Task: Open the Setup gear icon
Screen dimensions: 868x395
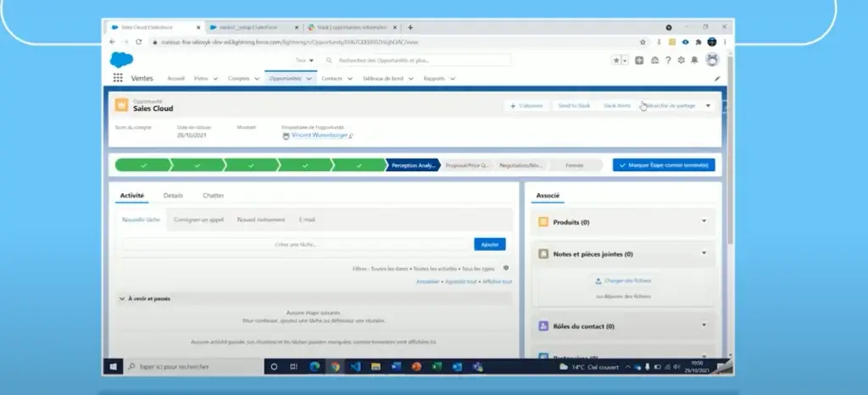Action: point(681,60)
